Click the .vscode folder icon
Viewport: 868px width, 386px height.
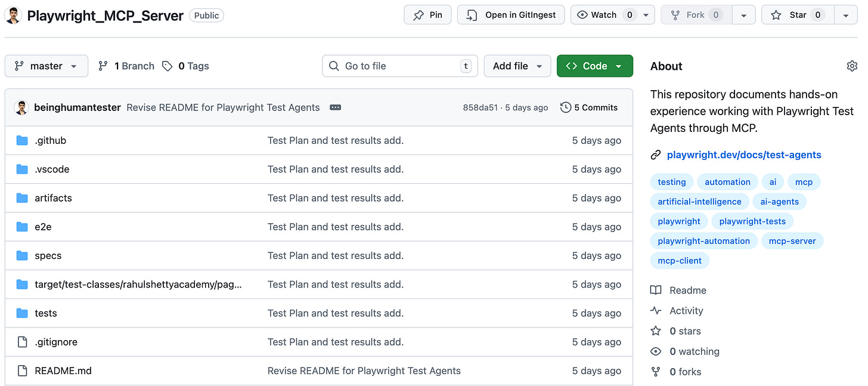coord(22,169)
